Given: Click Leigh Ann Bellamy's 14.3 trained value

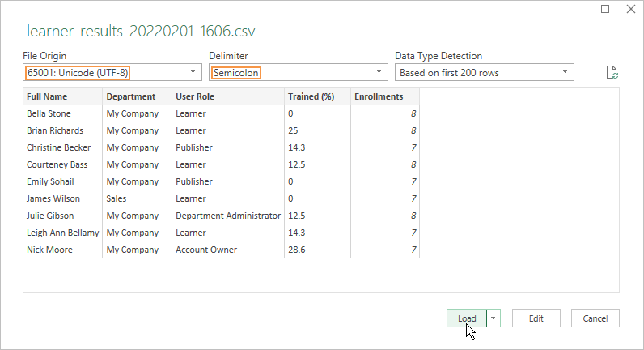Looking at the screenshot, I should (x=317, y=233).
